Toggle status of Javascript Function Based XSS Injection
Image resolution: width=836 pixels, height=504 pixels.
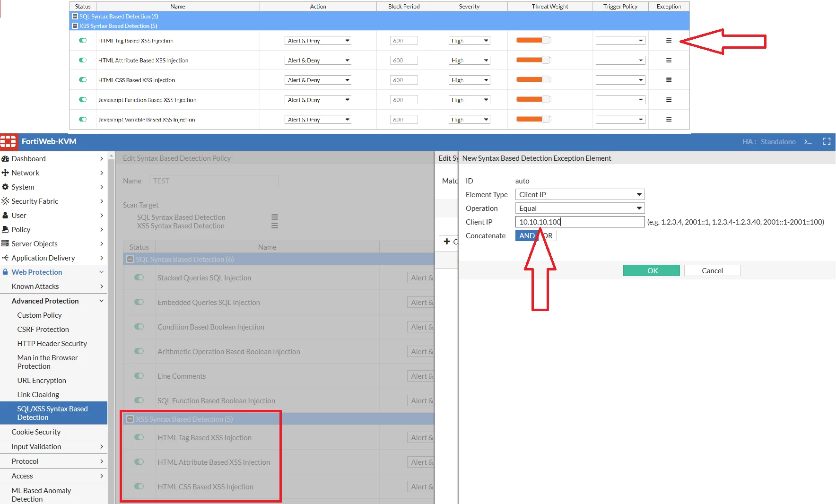tap(83, 100)
